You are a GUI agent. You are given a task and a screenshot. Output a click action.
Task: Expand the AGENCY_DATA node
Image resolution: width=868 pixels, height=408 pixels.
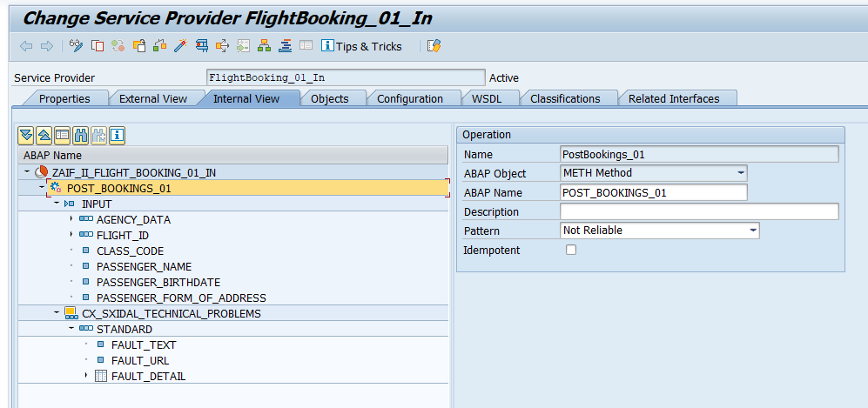(x=71, y=219)
